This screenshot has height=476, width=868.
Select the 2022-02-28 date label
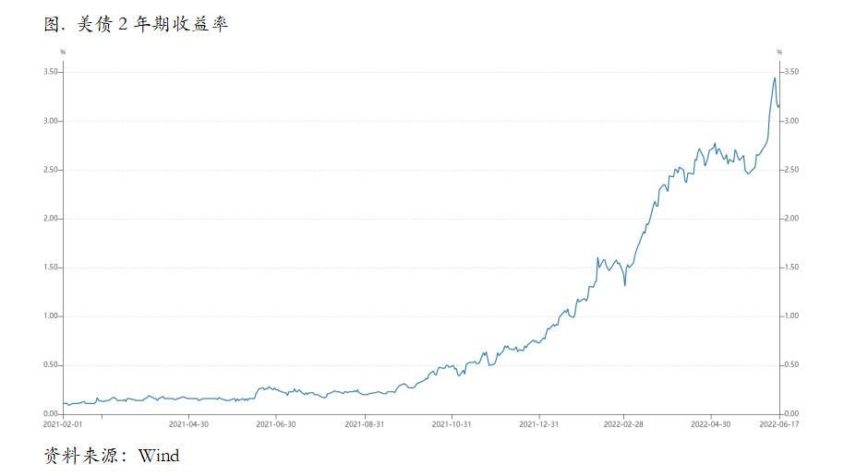pos(623,424)
